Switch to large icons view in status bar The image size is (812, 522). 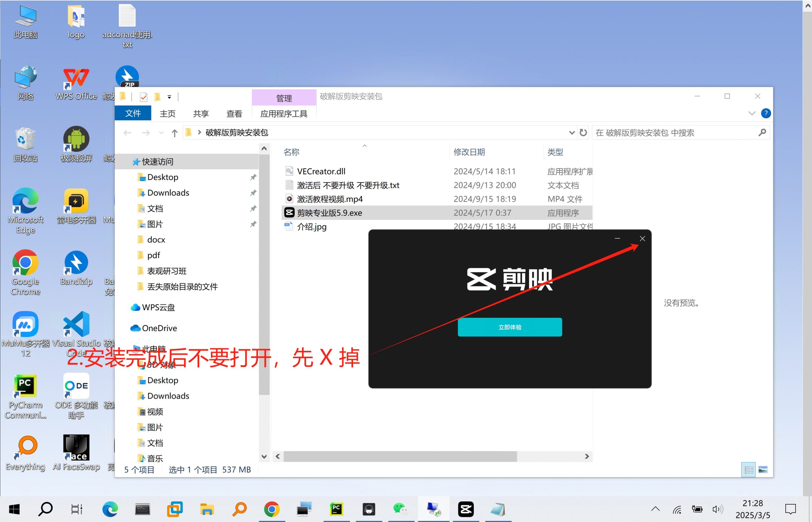pyautogui.click(x=763, y=469)
